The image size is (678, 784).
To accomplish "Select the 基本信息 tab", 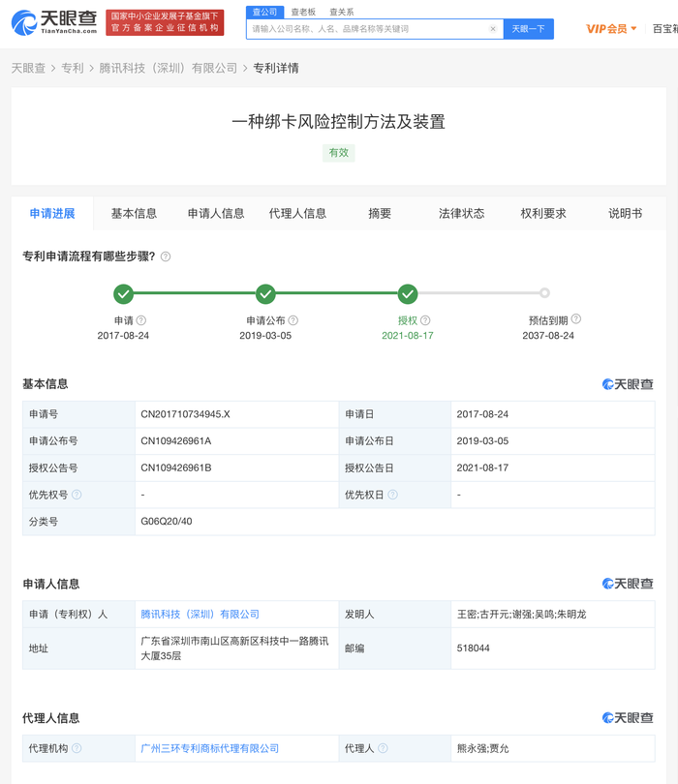I will (134, 214).
